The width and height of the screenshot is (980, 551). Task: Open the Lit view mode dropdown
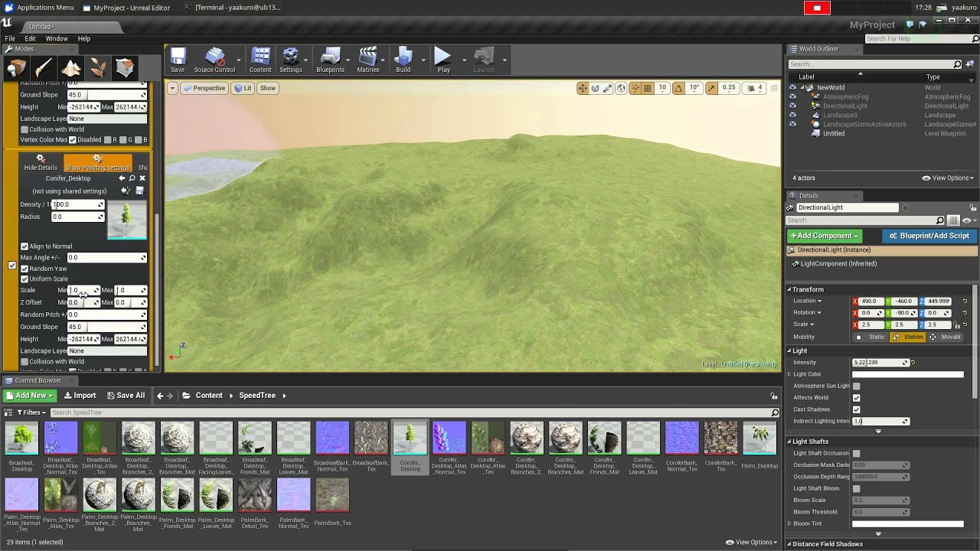pos(243,88)
